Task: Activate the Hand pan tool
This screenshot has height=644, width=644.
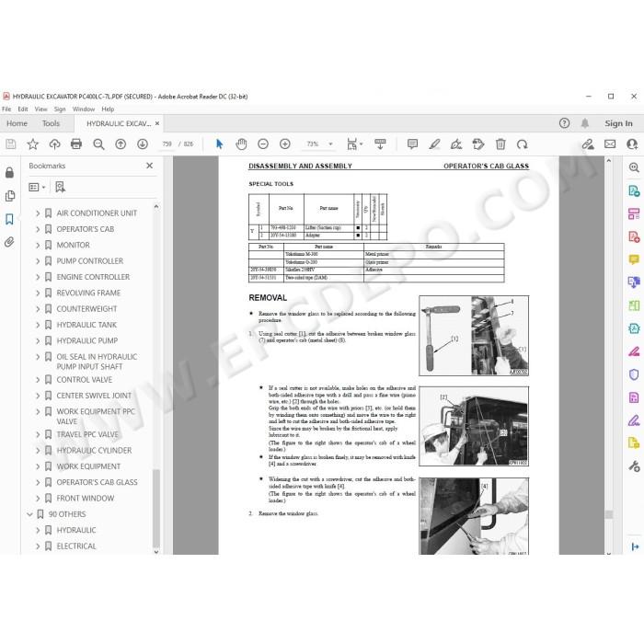Action: pyautogui.click(x=241, y=144)
